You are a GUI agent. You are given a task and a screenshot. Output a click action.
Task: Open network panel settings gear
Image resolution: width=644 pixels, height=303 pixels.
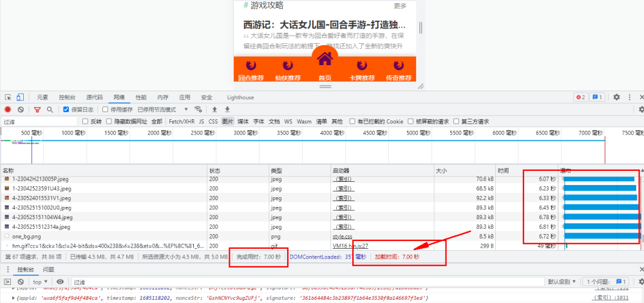(x=641, y=110)
